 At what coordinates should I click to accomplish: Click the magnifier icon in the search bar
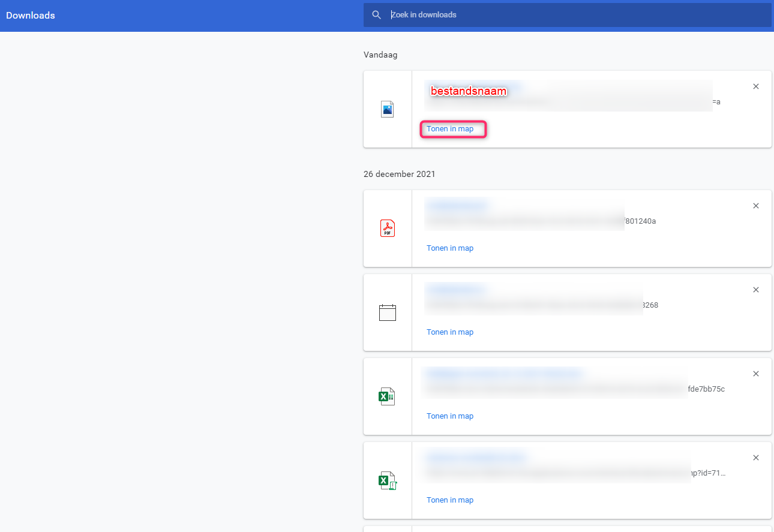coord(376,15)
